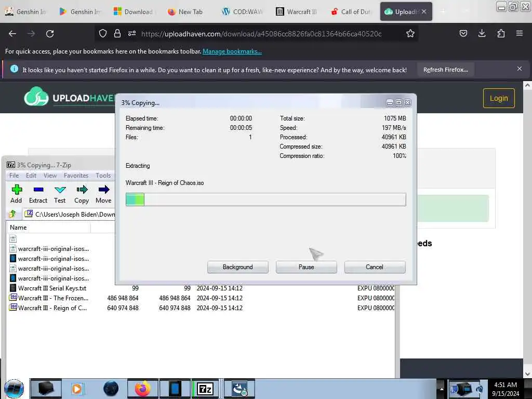Click the Login button on Uploadhaven
Screen dimensions: 532x399
499,98
